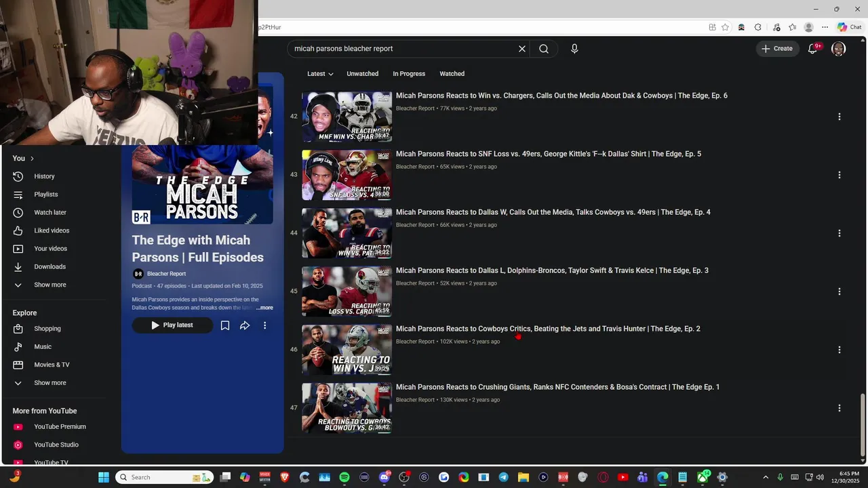Share the playlist using the arrow icon
Viewport: 868px width, 488px height.
point(245,325)
